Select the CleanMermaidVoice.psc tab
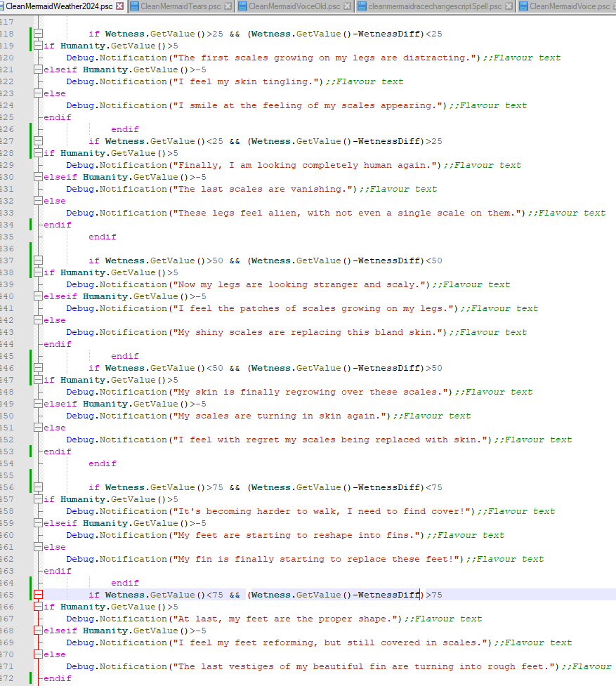The width and height of the screenshot is (616, 686). [x=569, y=6]
